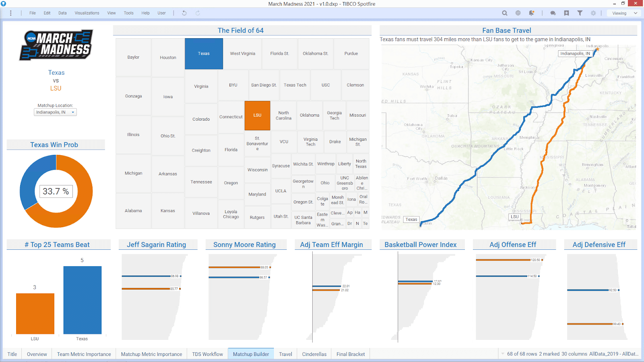This screenshot has height=362, width=644.
Task: Open the Tools menu
Action: click(x=129, y=13)
